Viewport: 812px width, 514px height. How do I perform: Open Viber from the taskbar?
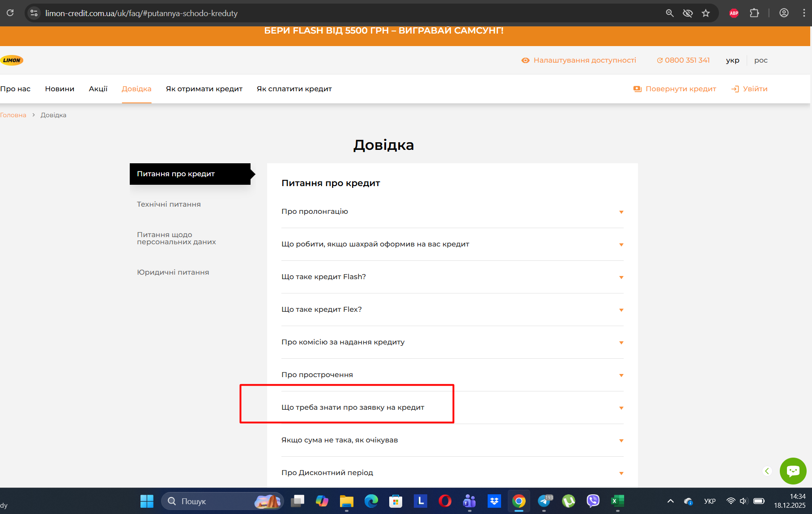coord(593,501)
